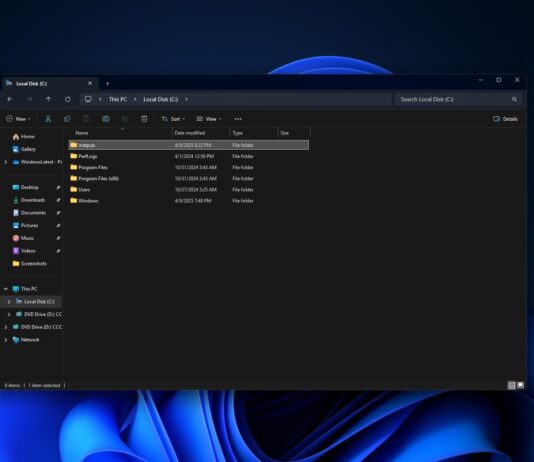
Task: Switch to large thumbnails view in status bar
Action: 520,385
